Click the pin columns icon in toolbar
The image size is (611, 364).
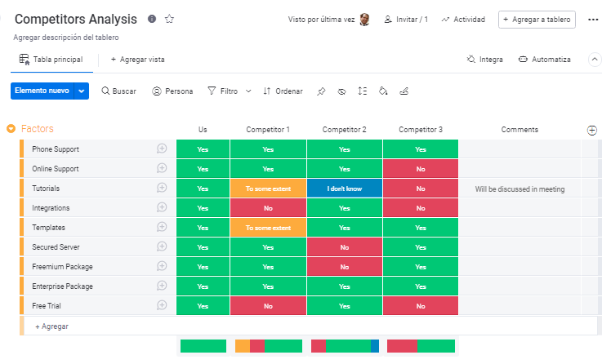pyautogui.click(x=321, y=91)
